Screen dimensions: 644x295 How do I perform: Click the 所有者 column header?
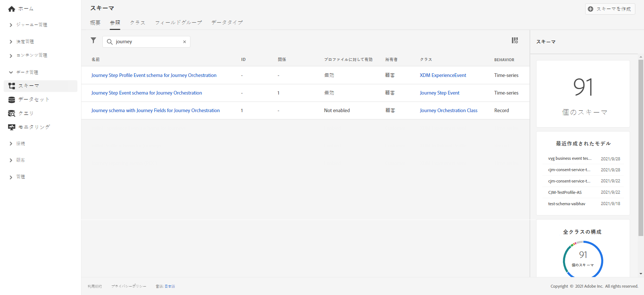pos(391,60)
